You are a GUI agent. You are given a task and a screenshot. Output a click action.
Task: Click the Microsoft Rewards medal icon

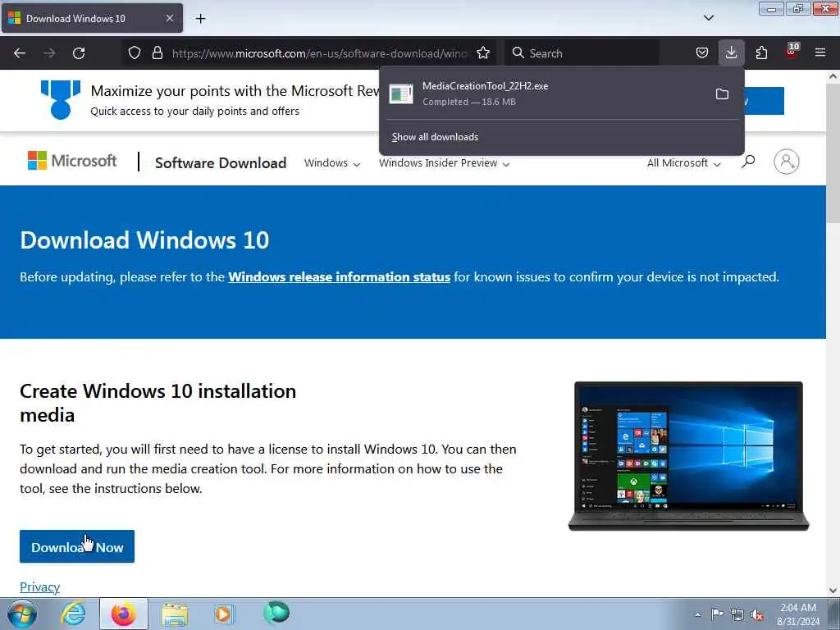61,99
